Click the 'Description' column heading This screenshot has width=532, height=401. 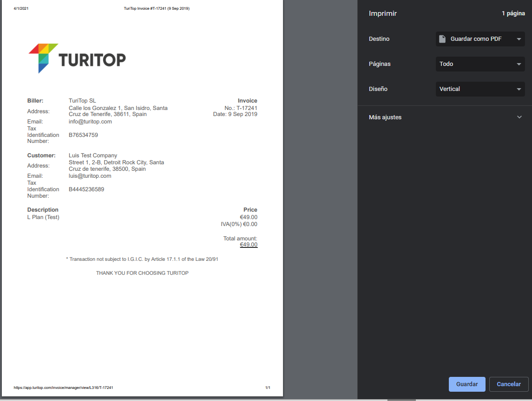tap(43, 210)
